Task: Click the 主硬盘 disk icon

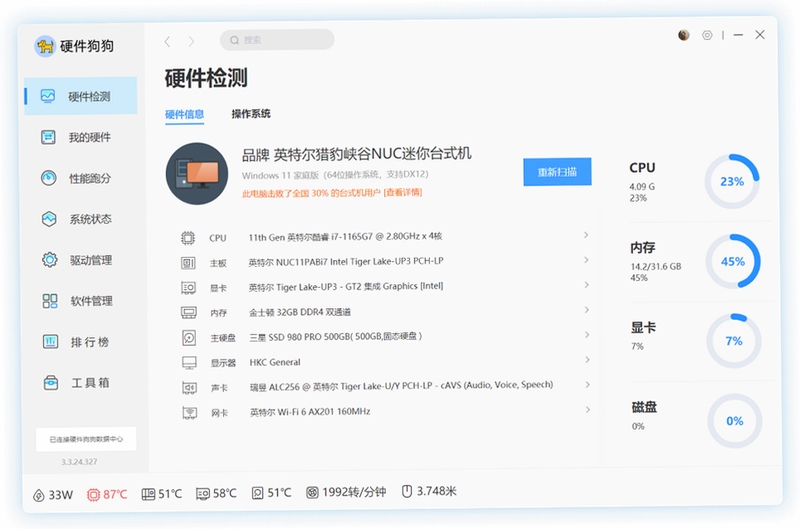Action: tap(189, 337)
